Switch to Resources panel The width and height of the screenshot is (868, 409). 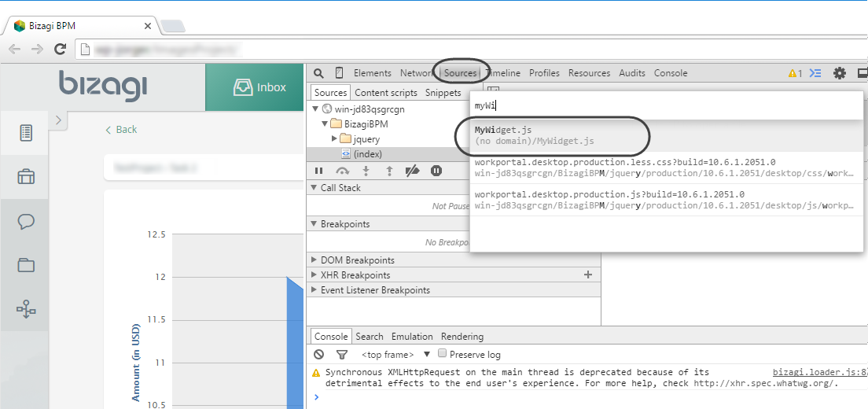(589, 73)
